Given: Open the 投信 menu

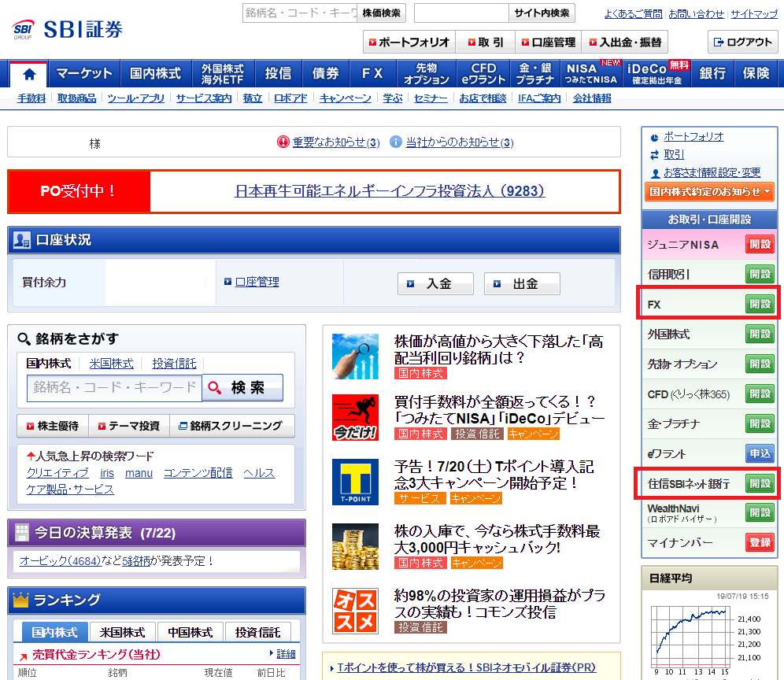Looking at the screenshot, I should click(x=278, y=73).
